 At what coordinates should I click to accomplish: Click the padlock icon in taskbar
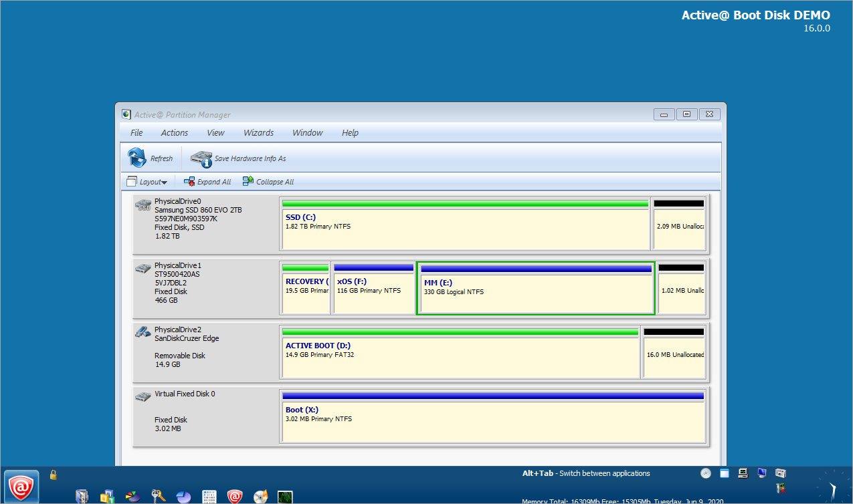(x=54, y=475)
